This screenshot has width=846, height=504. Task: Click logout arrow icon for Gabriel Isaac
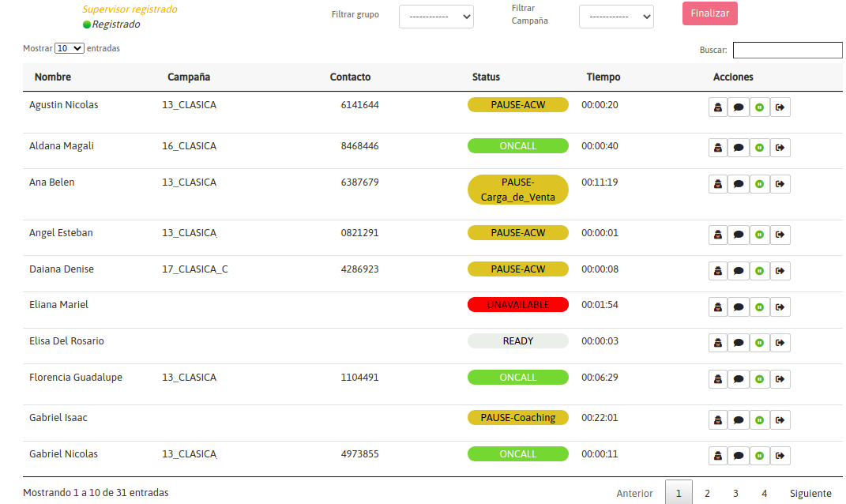click(x=780, y=419)
